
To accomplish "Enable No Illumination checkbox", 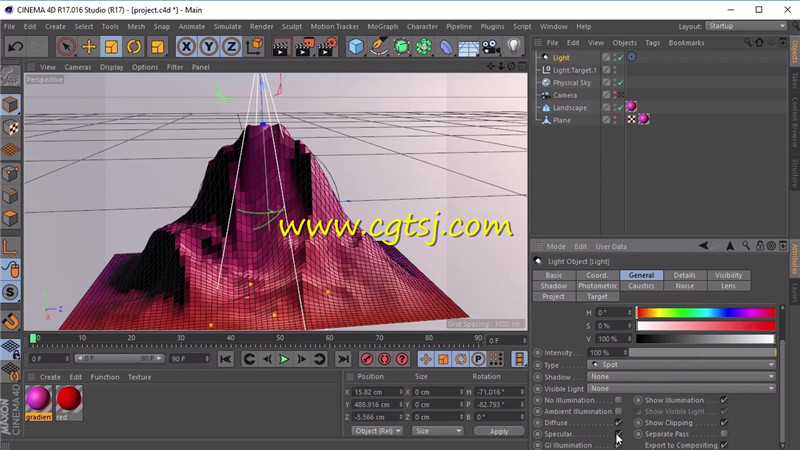I will [x=618, y=400].
